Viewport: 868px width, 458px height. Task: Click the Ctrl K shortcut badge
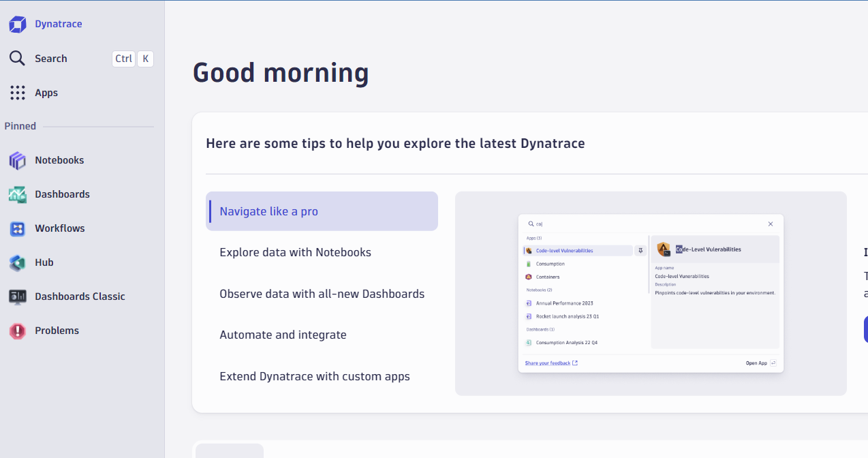point(133,59)
